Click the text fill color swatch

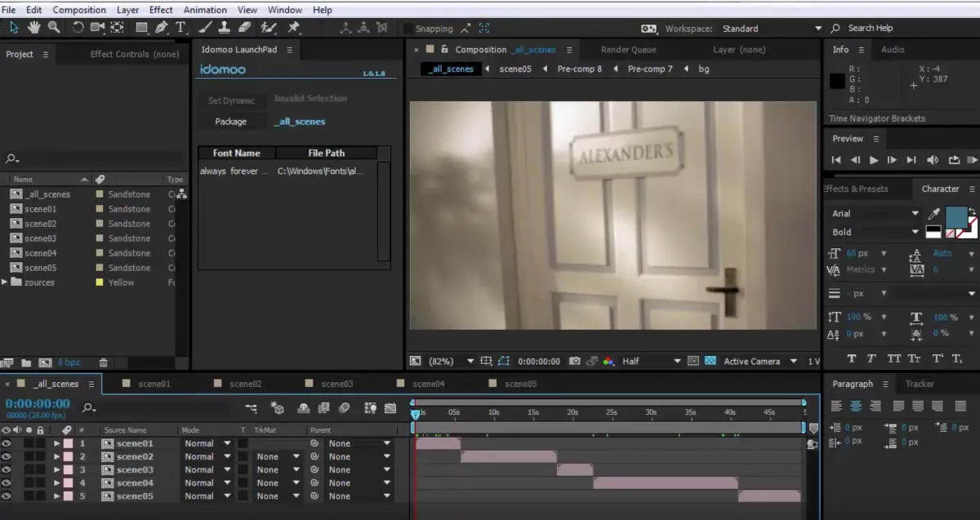point(955,216)
